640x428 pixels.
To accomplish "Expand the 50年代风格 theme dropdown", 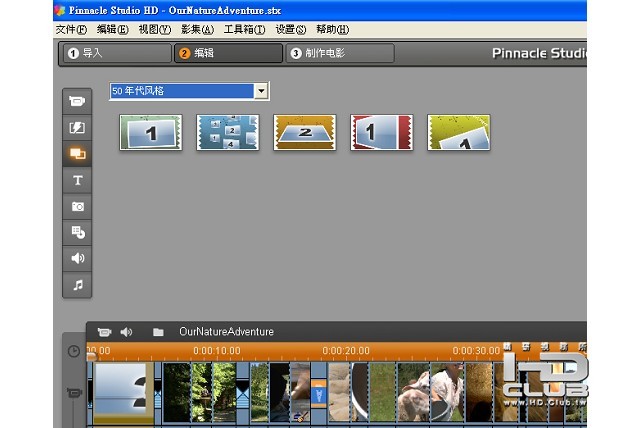I will coord(261,91).
